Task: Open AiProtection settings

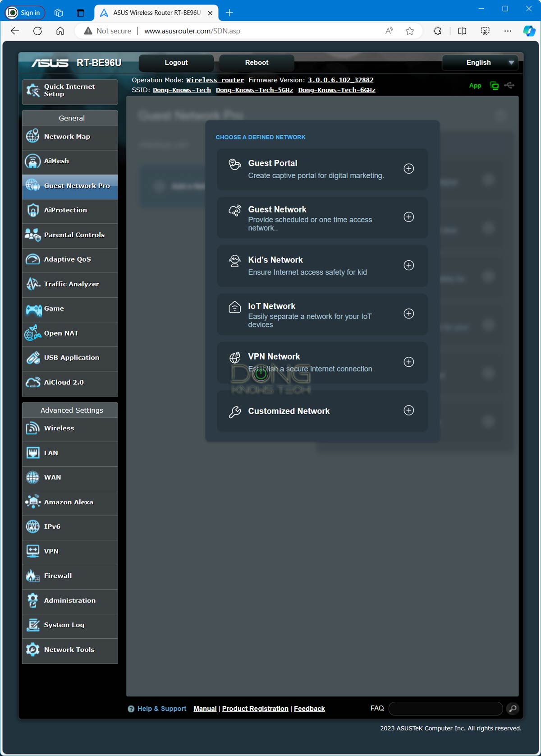Action: coord(70,211)
